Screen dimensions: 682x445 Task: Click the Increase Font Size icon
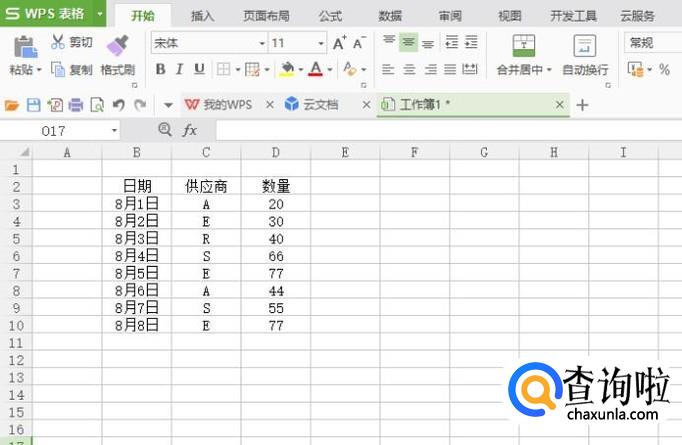coord(340,43)
